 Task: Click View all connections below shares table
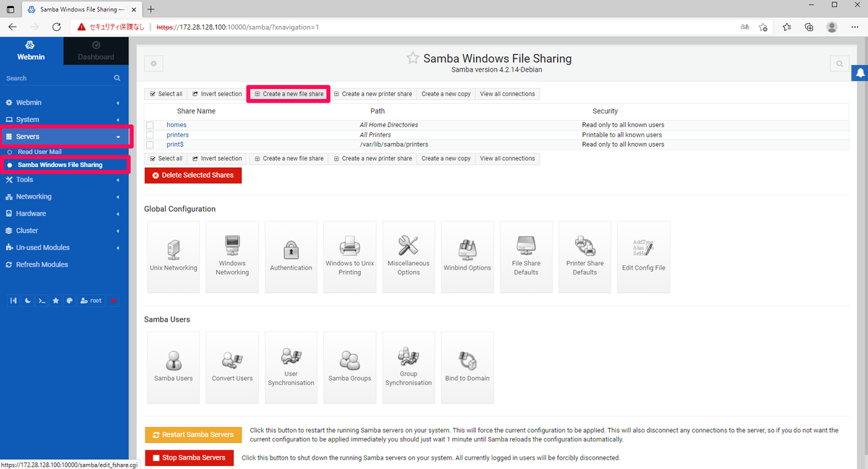click(508, 158)
